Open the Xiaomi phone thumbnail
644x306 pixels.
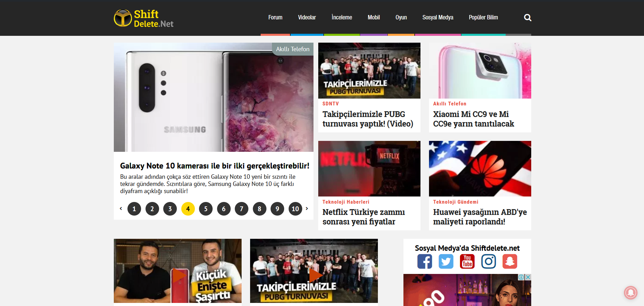point(480,71)
